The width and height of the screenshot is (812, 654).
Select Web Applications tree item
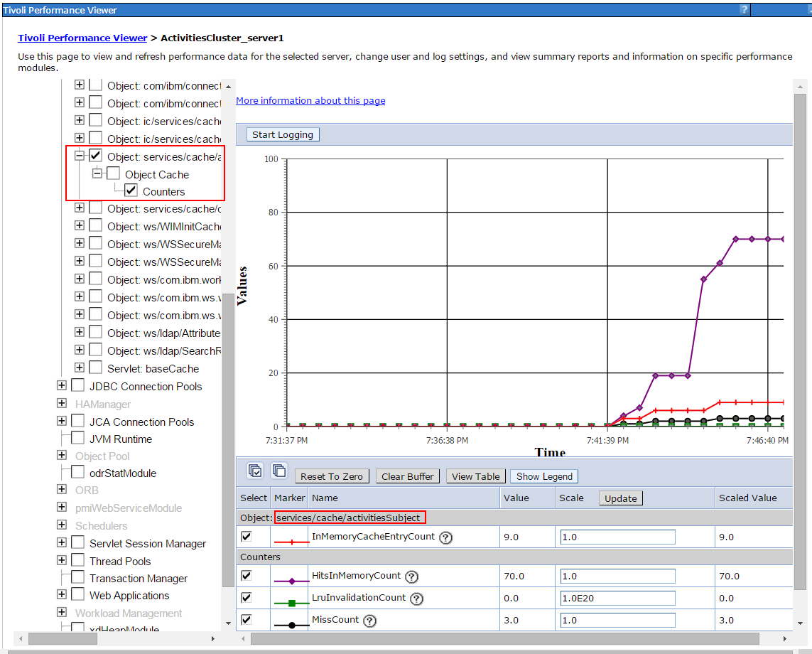point(129,596)
